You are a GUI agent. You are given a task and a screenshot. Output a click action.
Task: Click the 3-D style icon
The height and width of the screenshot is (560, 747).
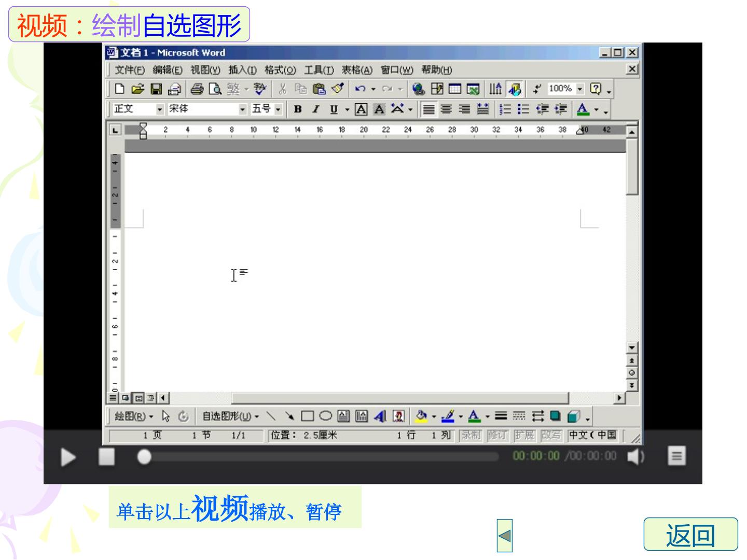[x=573, y=416]
